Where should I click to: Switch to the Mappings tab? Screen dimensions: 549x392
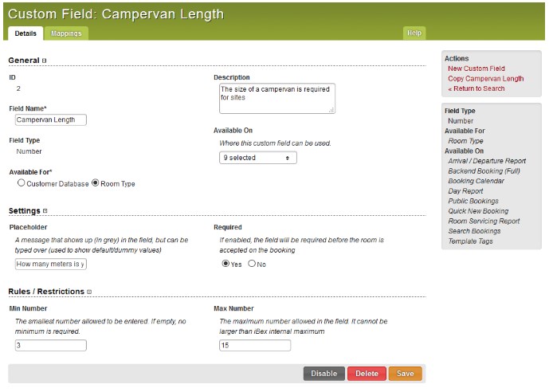[x=66, y=33]
